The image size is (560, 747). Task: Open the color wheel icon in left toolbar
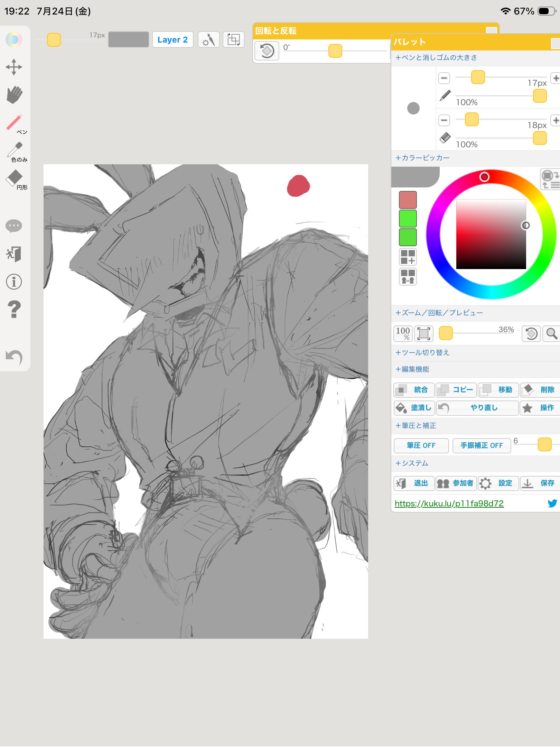14,40
